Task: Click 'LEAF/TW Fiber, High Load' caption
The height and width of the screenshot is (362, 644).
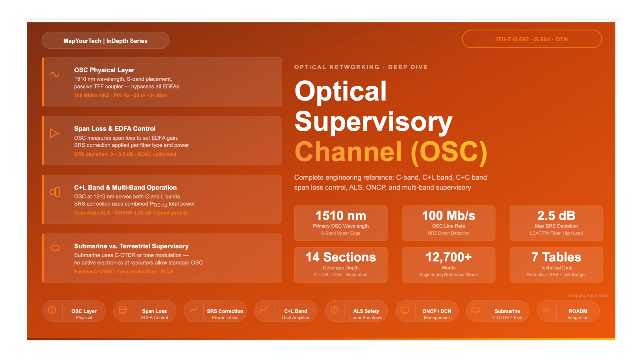Action: [x=556, y=233]
